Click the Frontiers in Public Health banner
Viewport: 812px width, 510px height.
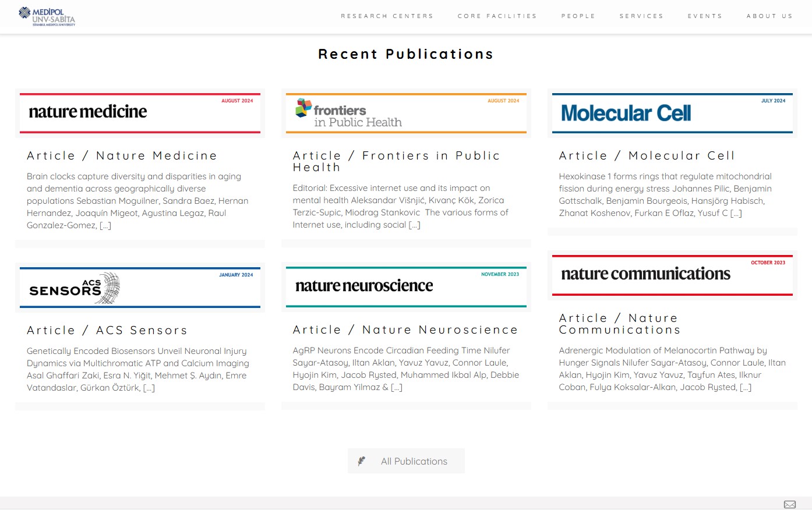(x=406, y=114)
